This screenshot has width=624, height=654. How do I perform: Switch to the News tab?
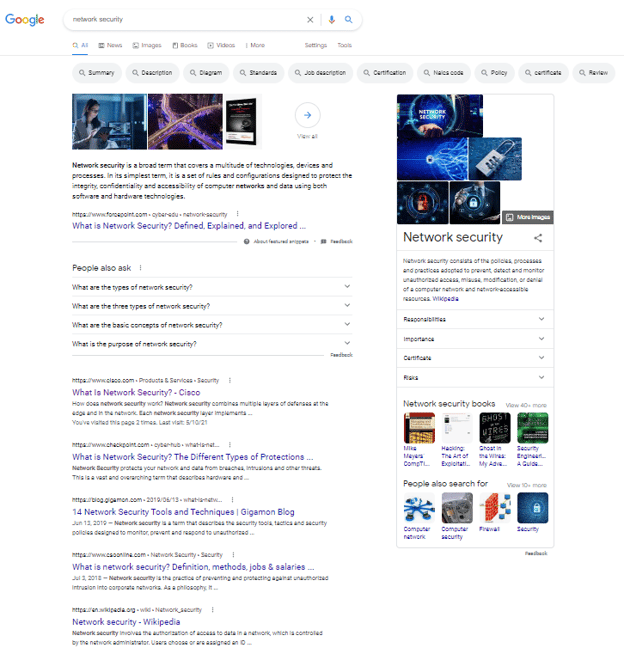(x=111, y=45)
